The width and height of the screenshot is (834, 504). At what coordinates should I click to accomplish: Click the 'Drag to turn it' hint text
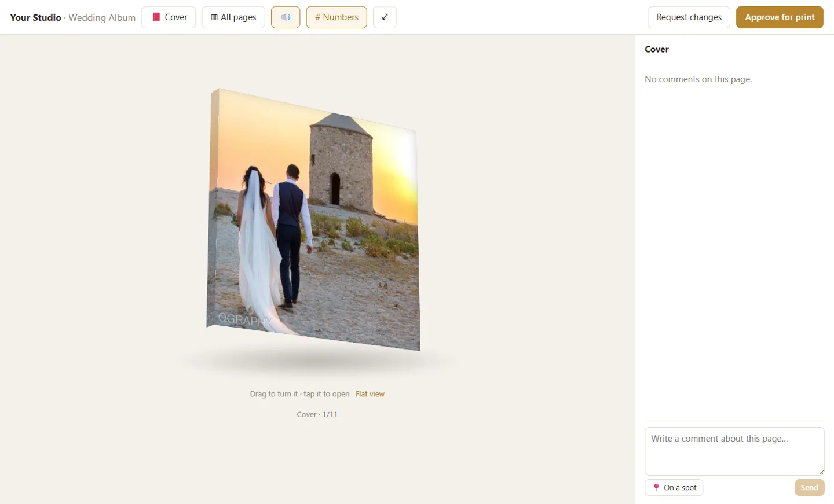[x=274, y=394]
